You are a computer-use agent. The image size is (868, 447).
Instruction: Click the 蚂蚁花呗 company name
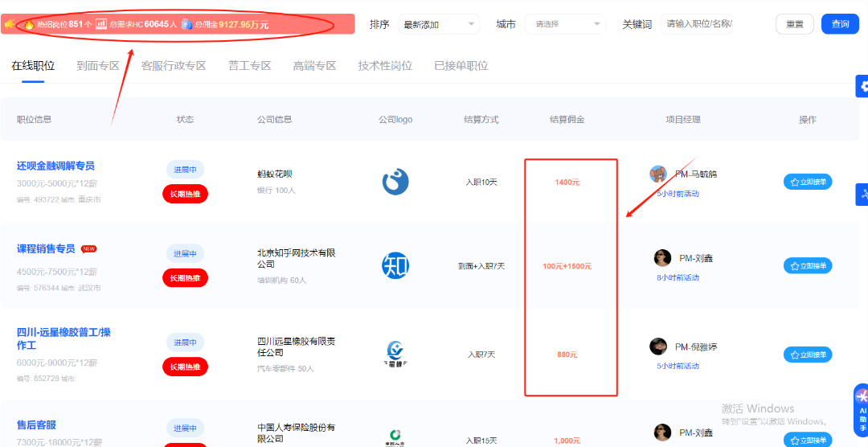pyautogui.click(x=275, y=174)
